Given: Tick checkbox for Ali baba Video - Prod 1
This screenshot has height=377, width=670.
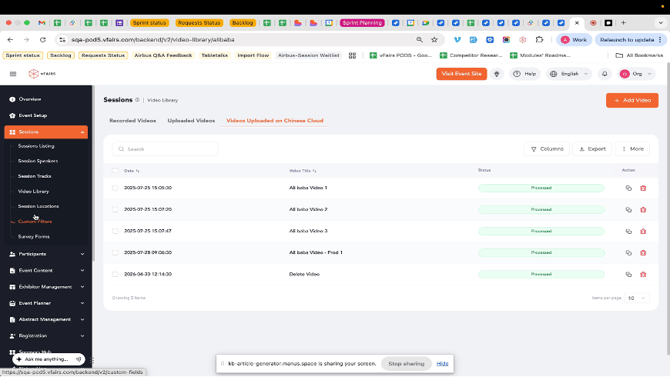Looking at the screenshot, I should (x=115, y=253).
